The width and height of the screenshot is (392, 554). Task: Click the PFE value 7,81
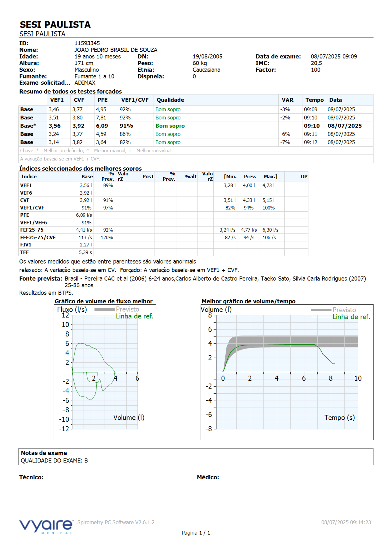pos(101,118)
